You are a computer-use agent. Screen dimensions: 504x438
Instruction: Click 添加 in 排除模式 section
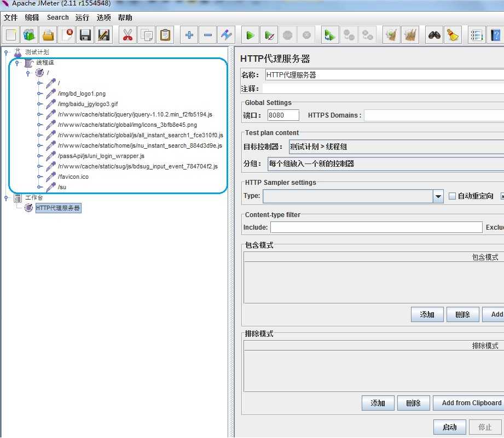378,403
